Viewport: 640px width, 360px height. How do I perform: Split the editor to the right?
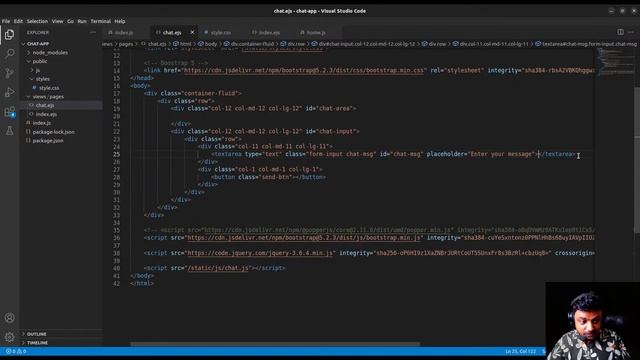(x=620, y=32)
